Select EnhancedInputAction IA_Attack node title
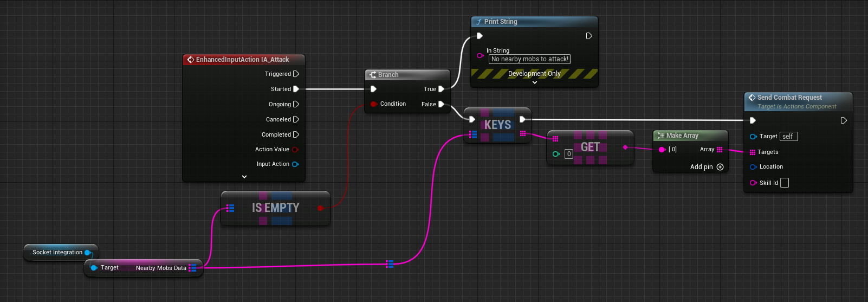Viewport: 868px width, 302px height. pos(243,60)
